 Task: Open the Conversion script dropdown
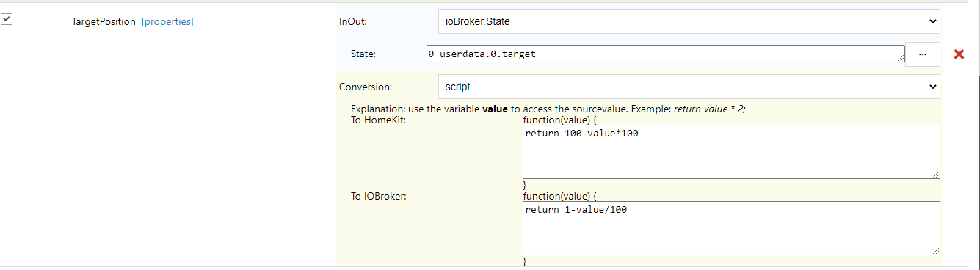(689, 87)
